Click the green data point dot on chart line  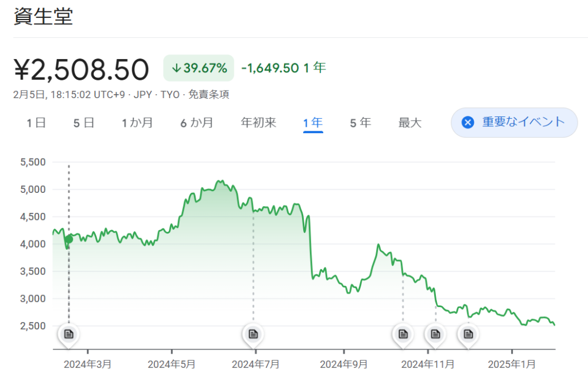click(x=69, y=239)
